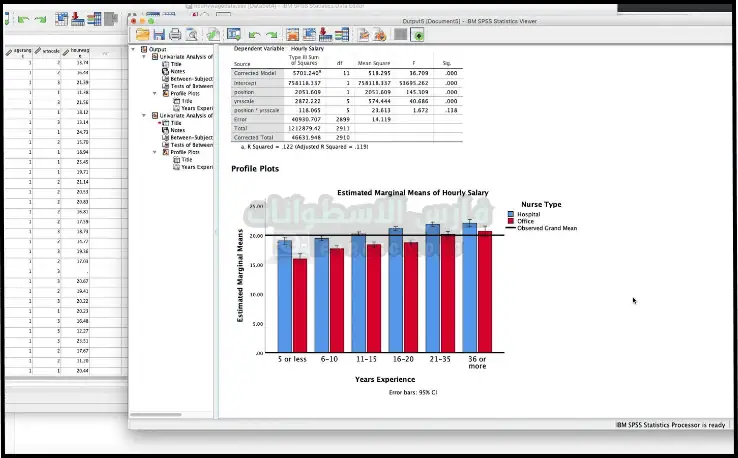The image size is (738, 458).
Task: Click the red Office legend swatch
Action: (510, 221)
